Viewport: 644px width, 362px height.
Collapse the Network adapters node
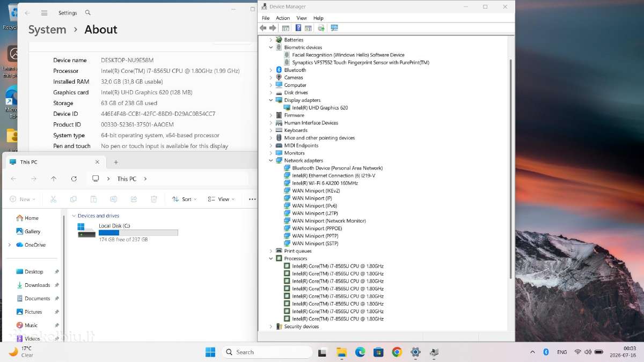270,160
